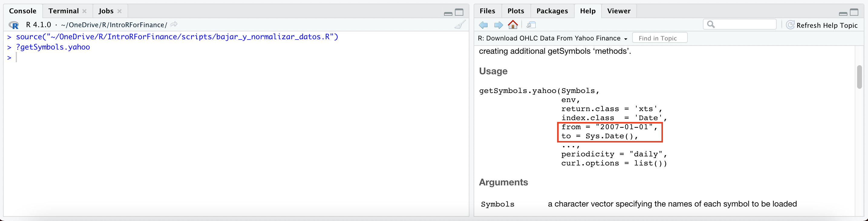Open the Viewer tab

click(x=619, y=11)
